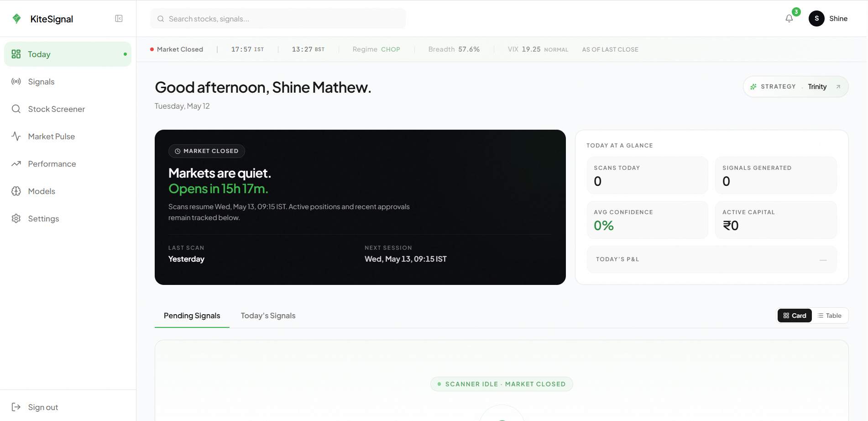
Task: Click the clock icon in Market Closed badge
Action: (x=178, y=151)
